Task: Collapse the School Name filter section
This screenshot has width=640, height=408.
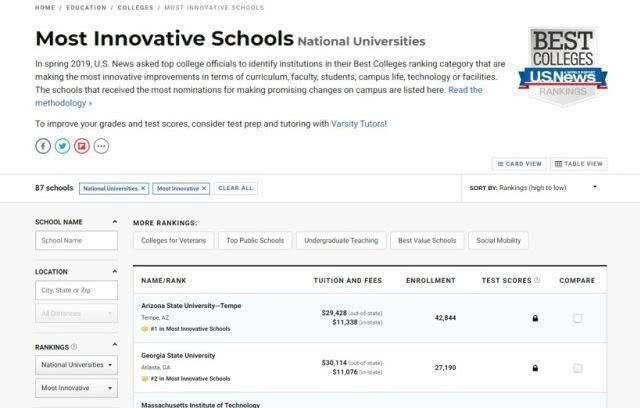Action: point(114,222)
